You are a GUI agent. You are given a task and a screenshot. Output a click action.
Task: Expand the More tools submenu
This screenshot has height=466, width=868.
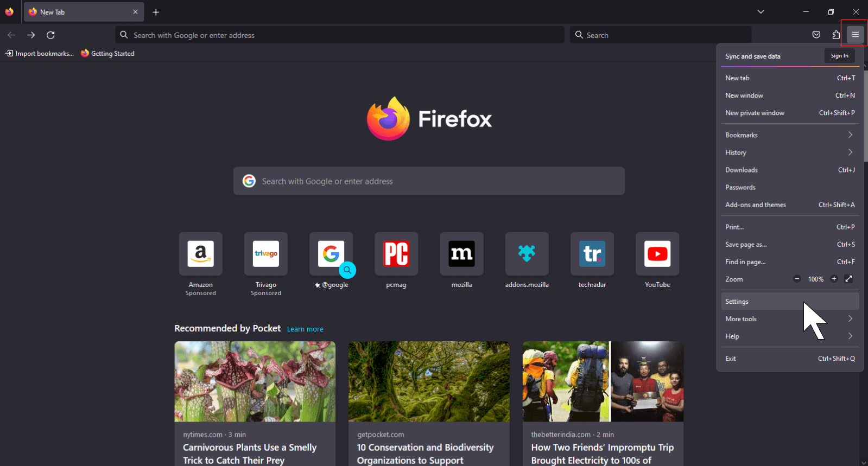pos(790,318)
